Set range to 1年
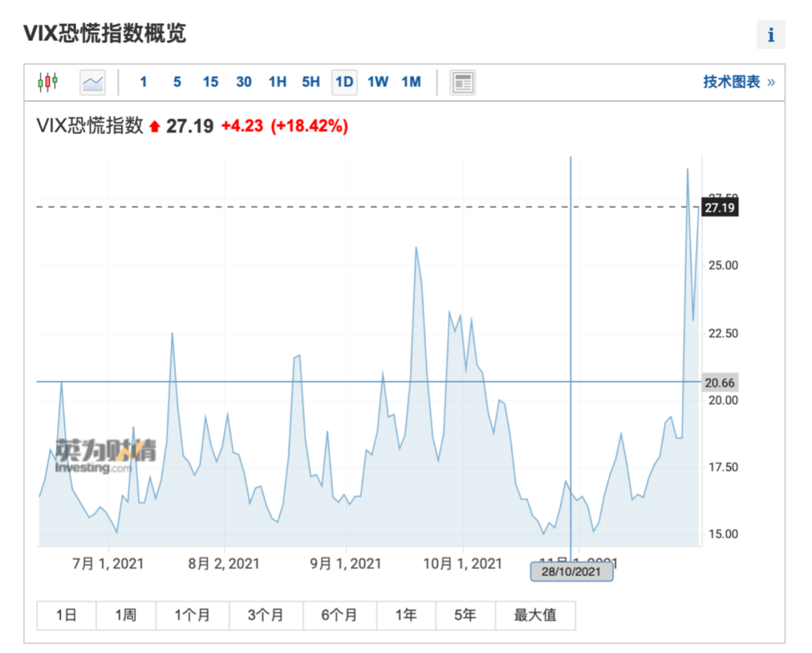Viewport: 812px width, 653px height. pyautogui.click(x=406, y=615)
